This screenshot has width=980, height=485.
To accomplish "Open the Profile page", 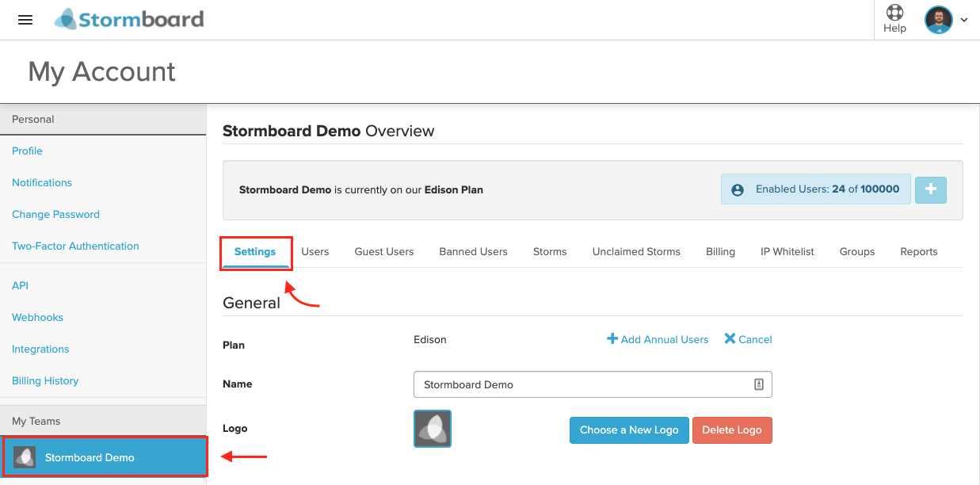I will pos(27,151).
